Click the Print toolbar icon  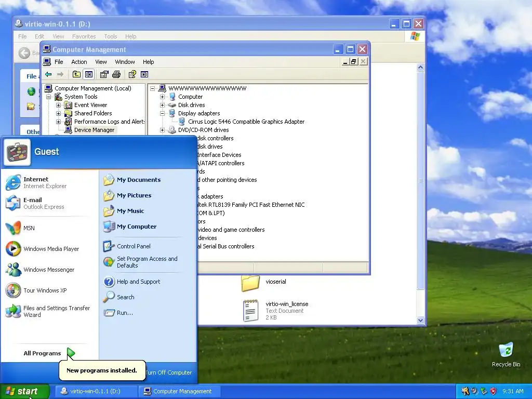(116, 74)
